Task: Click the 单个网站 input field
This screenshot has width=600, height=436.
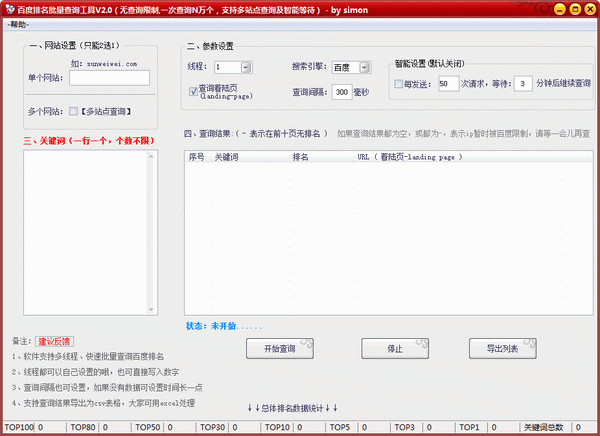Action: pyautogui.click(x=109, y=78)
